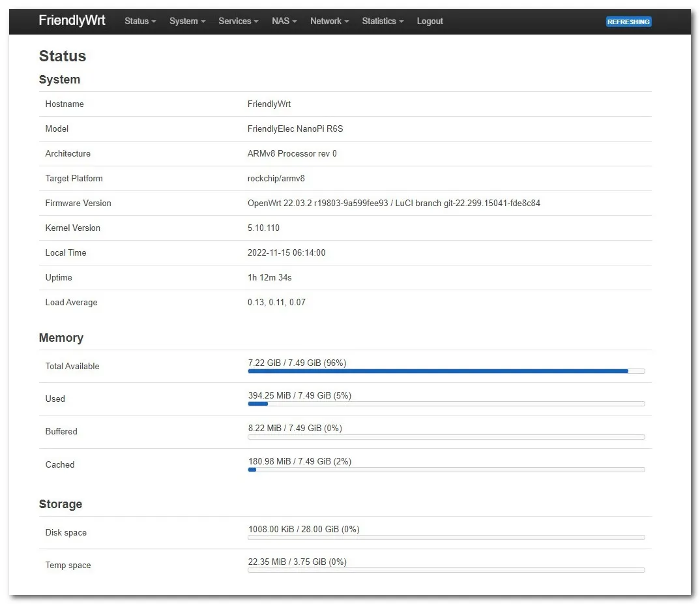Click the Total Available memory progress bar
Screen dimensions: 700x604
pos(446,371)
